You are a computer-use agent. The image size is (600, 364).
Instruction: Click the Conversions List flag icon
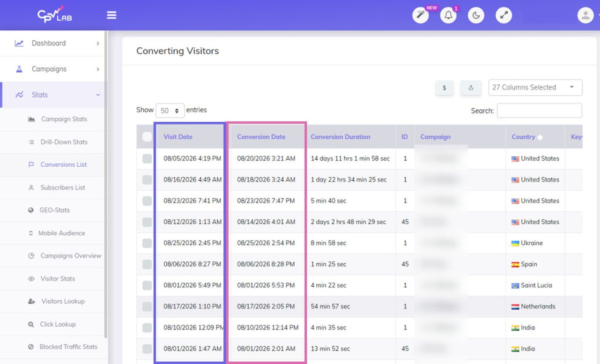point(31,164)
